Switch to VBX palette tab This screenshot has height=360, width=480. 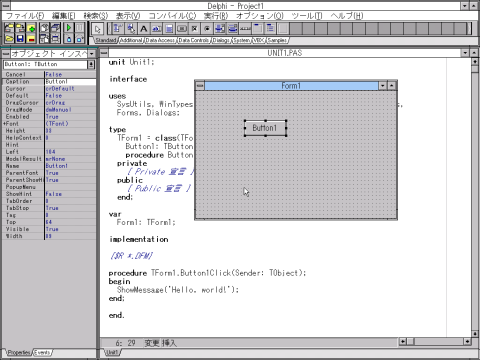click(x=259, y=40)
